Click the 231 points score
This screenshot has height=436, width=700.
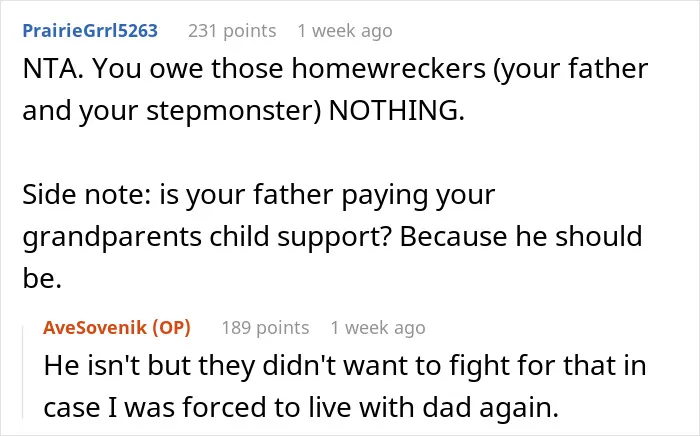232,31
